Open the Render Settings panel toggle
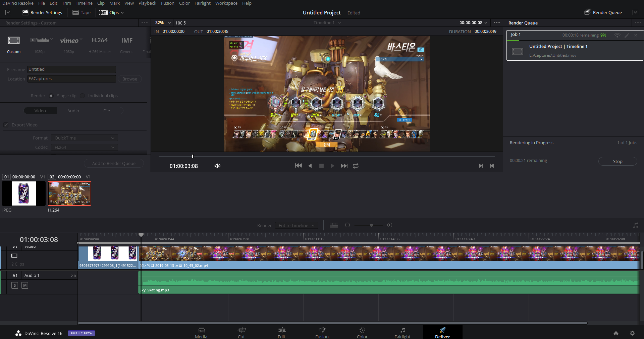Screen dimensions: 644x339 click(42, 12)
